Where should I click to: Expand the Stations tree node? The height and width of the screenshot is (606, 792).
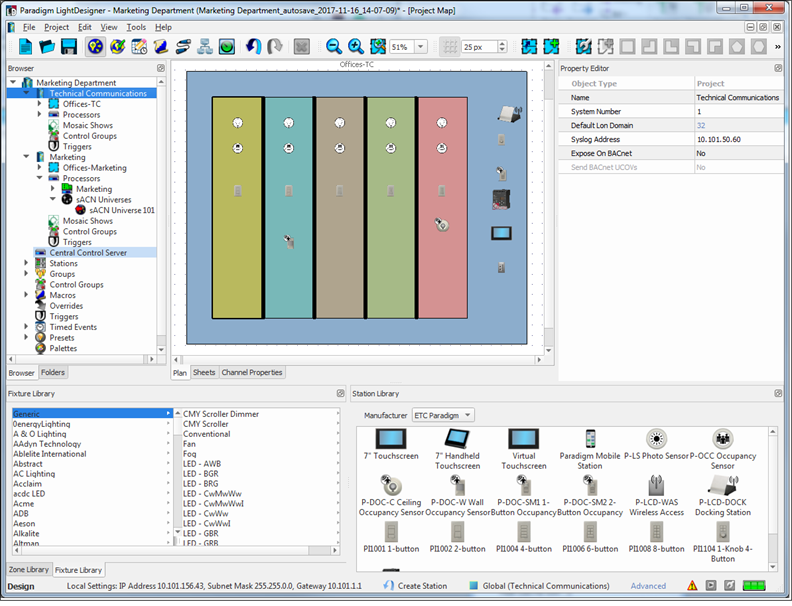click(x=26, y=263)
